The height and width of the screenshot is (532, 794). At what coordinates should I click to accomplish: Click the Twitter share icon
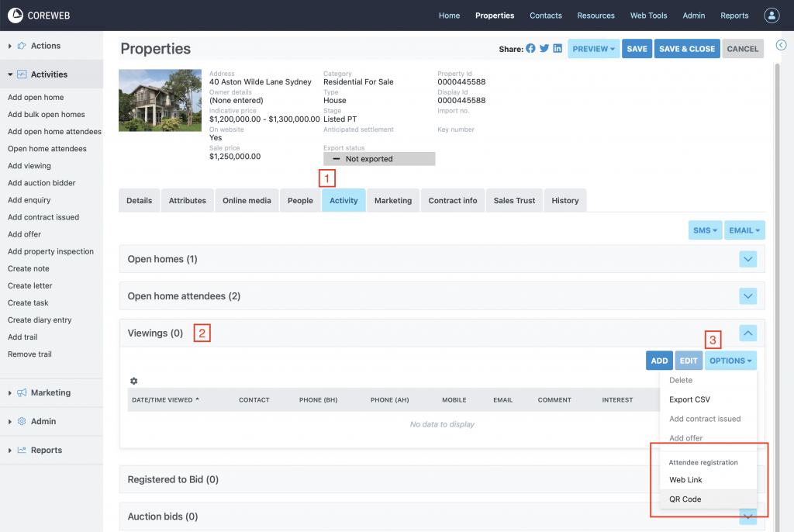point(544,48)
